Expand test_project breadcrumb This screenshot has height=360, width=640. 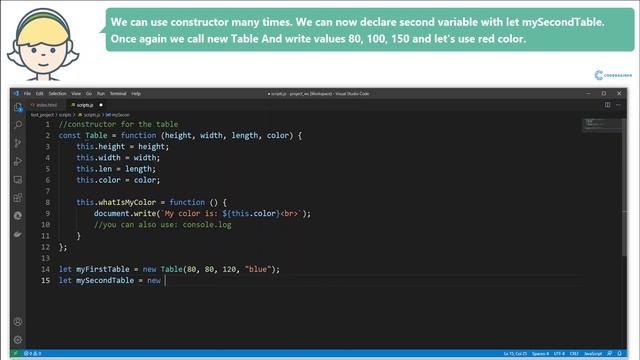(42, 115)
